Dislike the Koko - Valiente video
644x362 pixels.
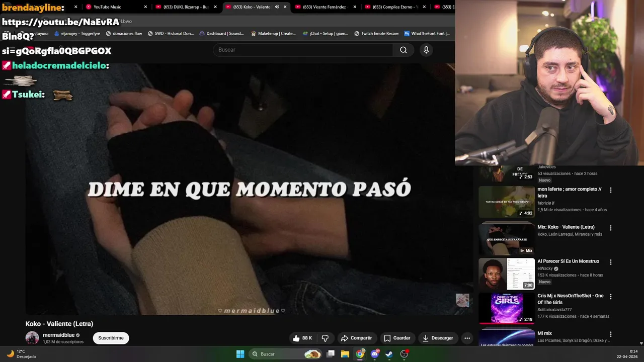pos(325,338)
